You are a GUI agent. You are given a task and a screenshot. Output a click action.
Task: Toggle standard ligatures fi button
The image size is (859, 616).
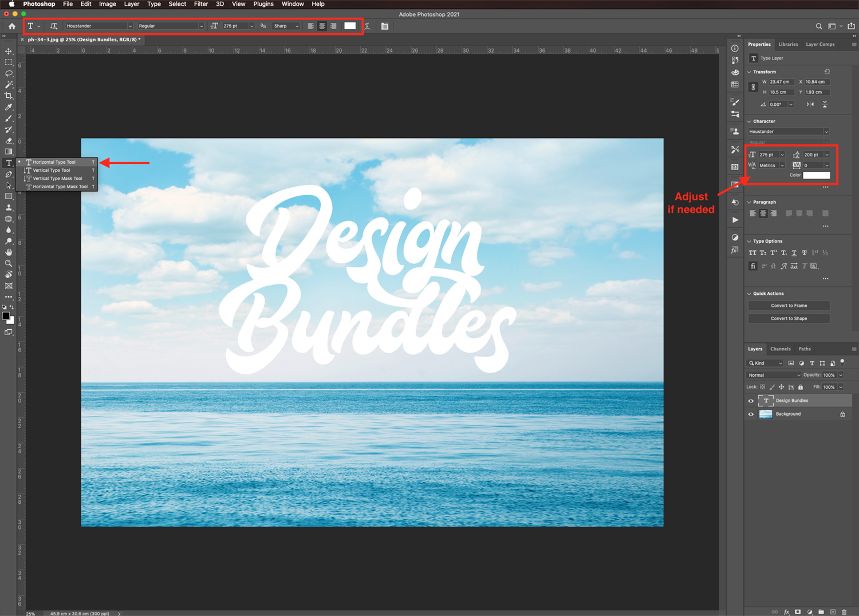pos(753,266)
